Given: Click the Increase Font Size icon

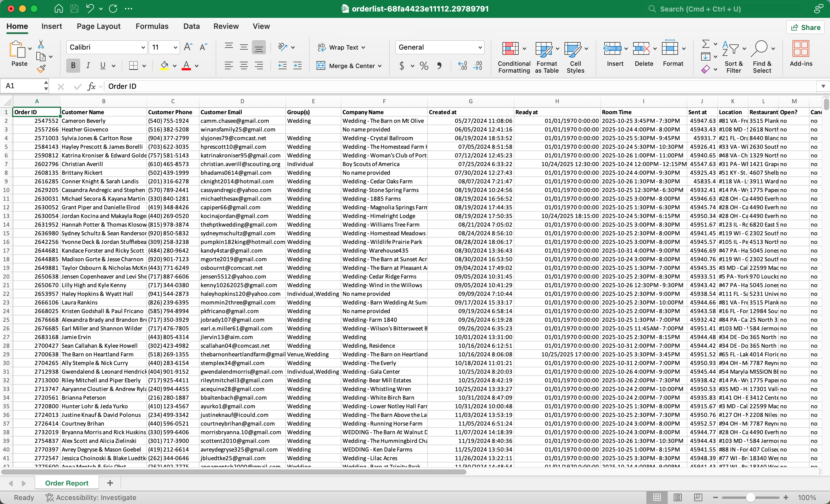Looking at the screenshot, I should [x=188, y=47].
